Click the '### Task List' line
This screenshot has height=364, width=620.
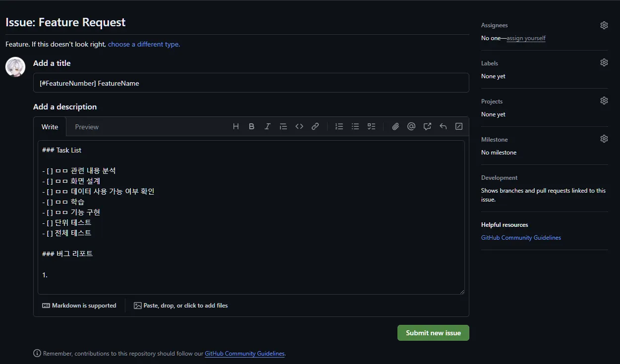62,150
